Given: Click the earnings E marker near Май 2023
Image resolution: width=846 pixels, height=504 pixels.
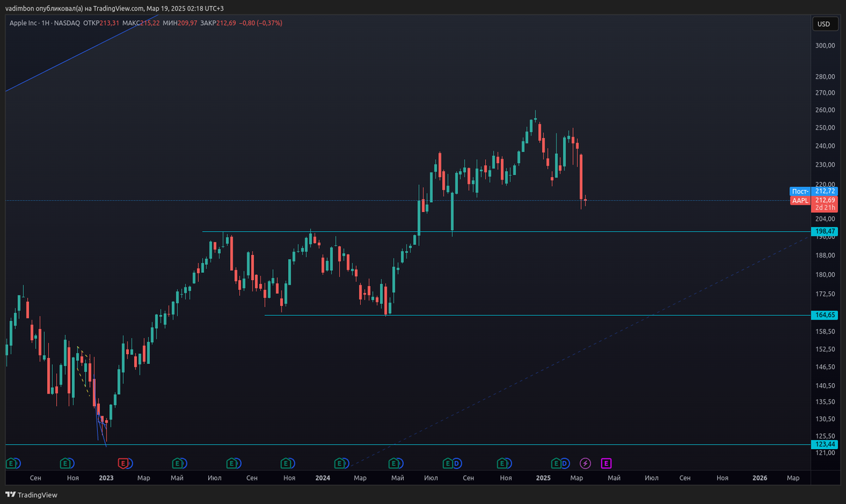Looking at the screenshot, I should [x=177, y=463].
